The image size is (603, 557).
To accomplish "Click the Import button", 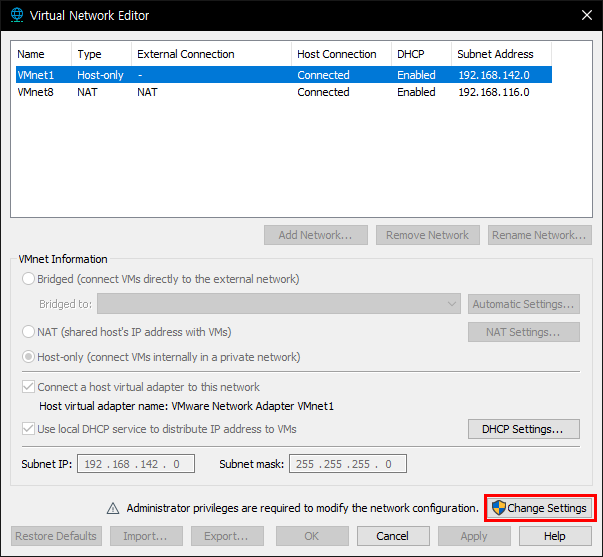I will 146,536.
